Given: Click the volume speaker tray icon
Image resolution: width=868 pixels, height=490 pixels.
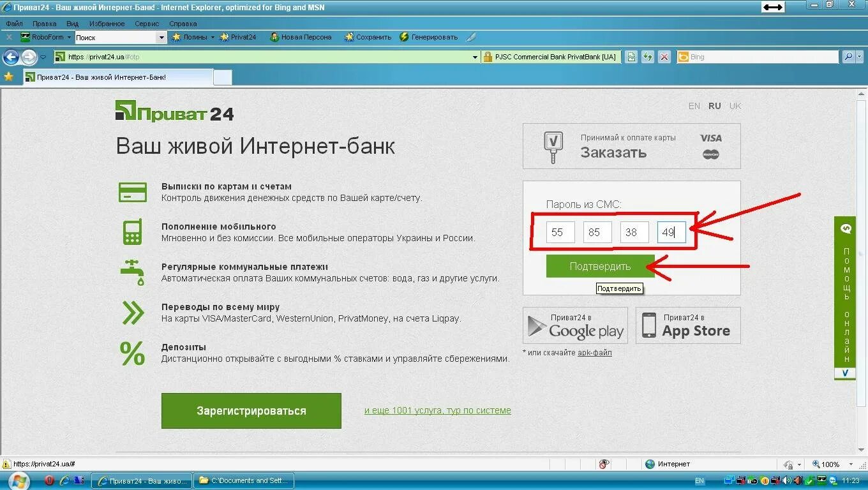Looking at the screenshot, I should (x=786, y=480).
